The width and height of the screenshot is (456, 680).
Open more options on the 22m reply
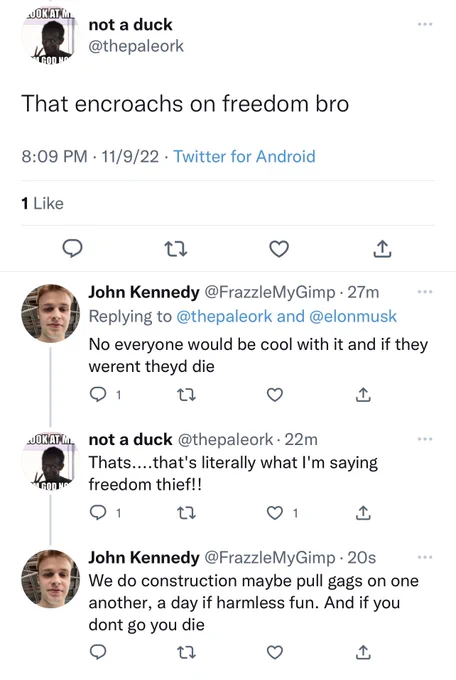tap(425, 439)
